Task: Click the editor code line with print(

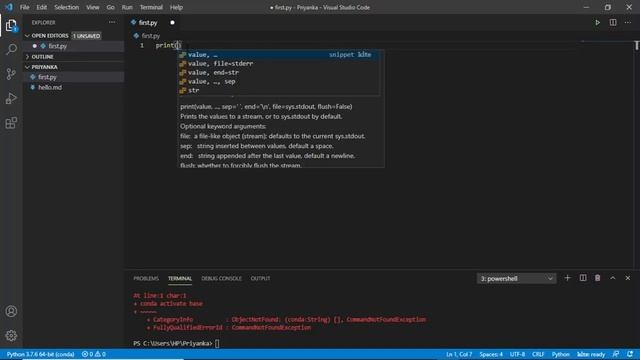Action: (168, 45)
